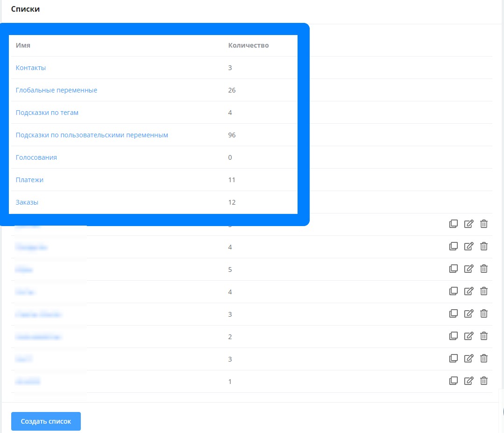Edit the list with count 5
Viewport: 504px width, 433px height.
point(469,269)
